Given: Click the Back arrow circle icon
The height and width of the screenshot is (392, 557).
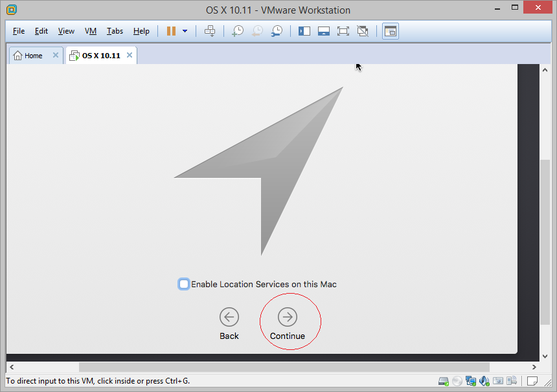Looking at the screenshot, I should point(229,317).
